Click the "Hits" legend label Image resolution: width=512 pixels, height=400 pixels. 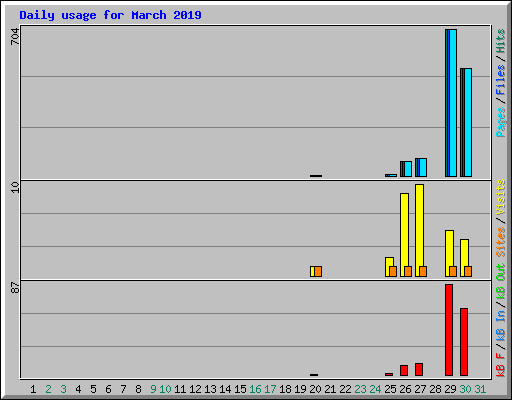pos(501,41)
